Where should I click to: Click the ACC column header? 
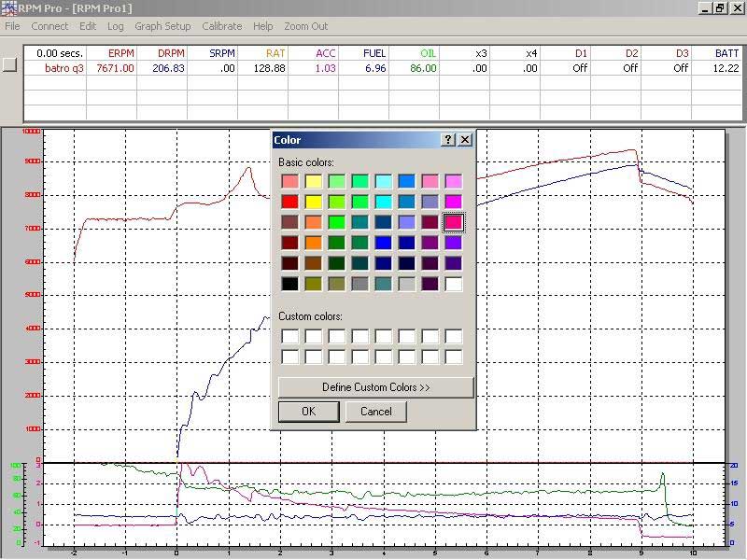314,53
